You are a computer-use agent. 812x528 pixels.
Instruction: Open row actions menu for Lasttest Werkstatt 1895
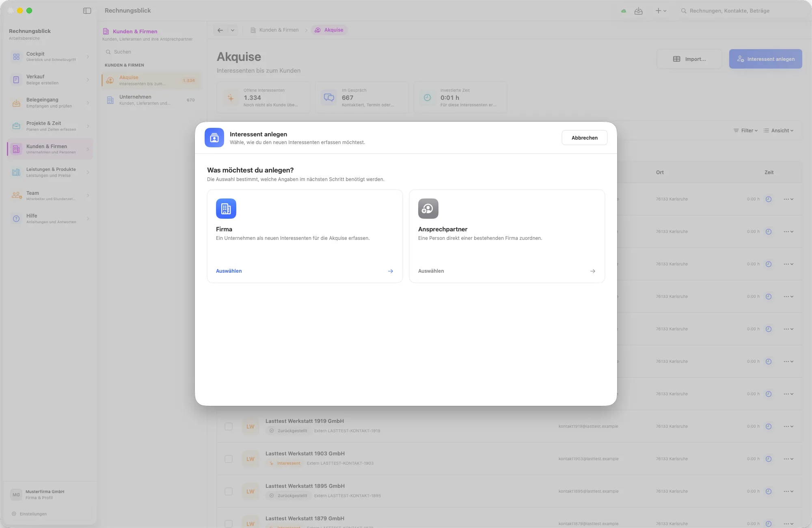click(788, 491)
